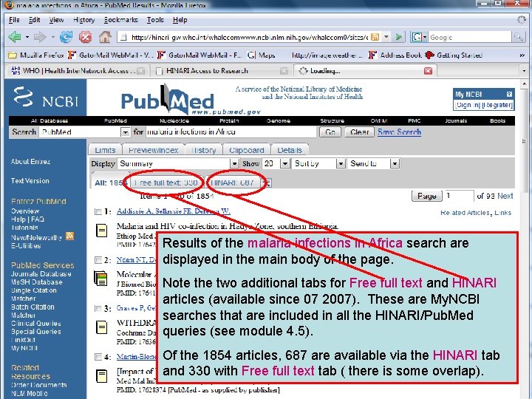
Task: Click the Go search button
Action: click(x=330, y=132)
